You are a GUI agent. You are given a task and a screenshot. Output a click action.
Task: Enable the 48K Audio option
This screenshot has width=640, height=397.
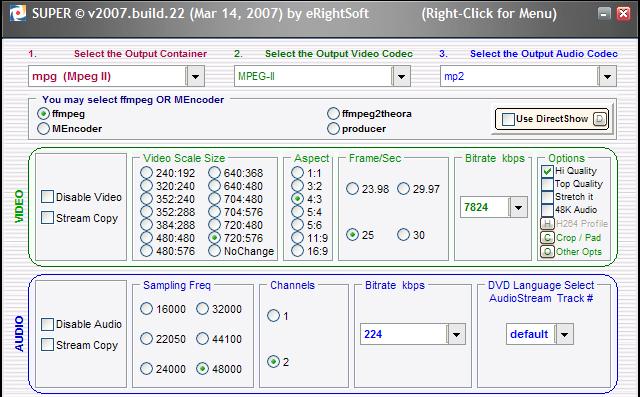pyautogui.click(x=547, y=210)
